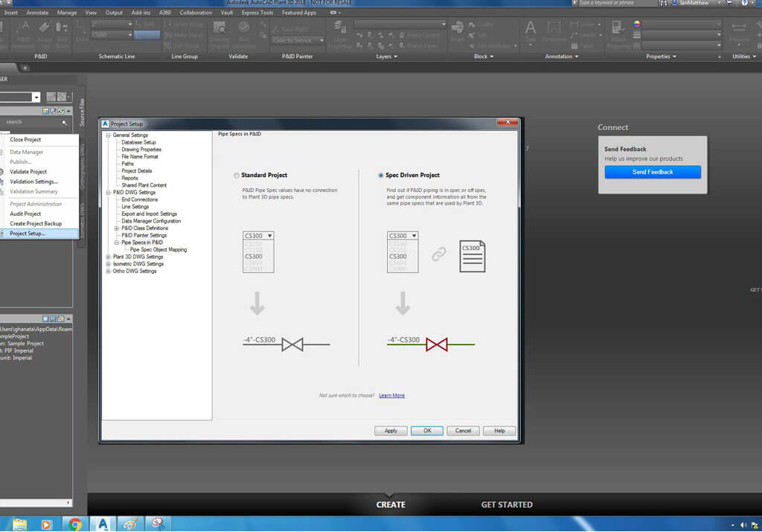Expand the P&ID Class Definitions node
Viewport: 762px width, 532px height.
tap(117, 228)
